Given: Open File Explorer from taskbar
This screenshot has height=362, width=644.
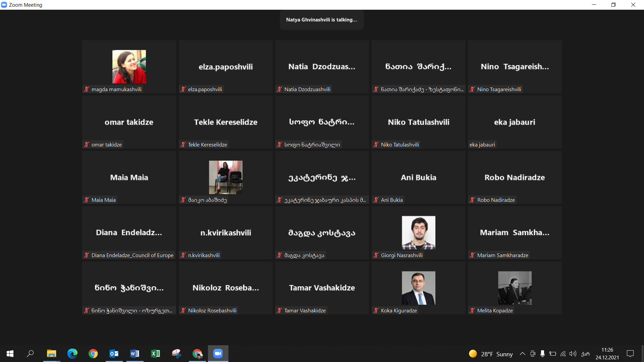Looking at the screenshot, I should 51,354.
